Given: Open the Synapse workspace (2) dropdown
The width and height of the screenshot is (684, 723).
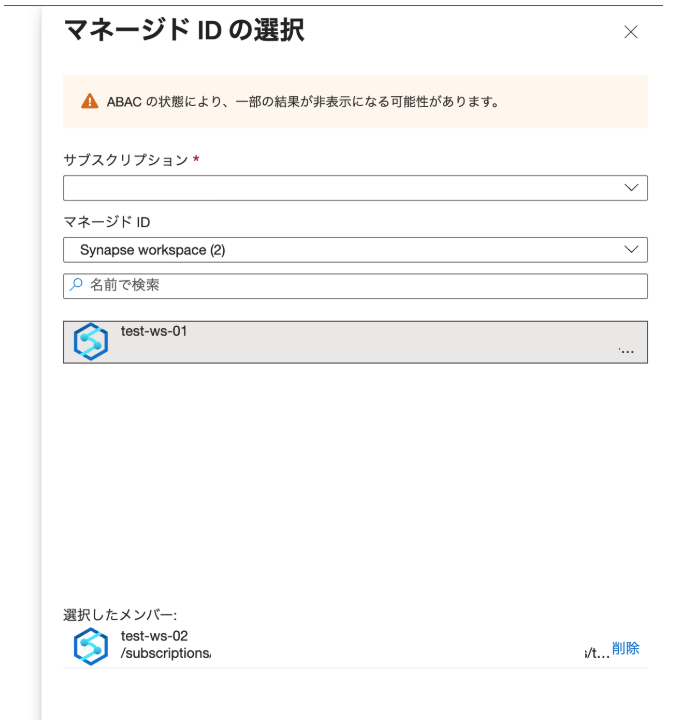Looking at the screenshot, I should [340, 250].
